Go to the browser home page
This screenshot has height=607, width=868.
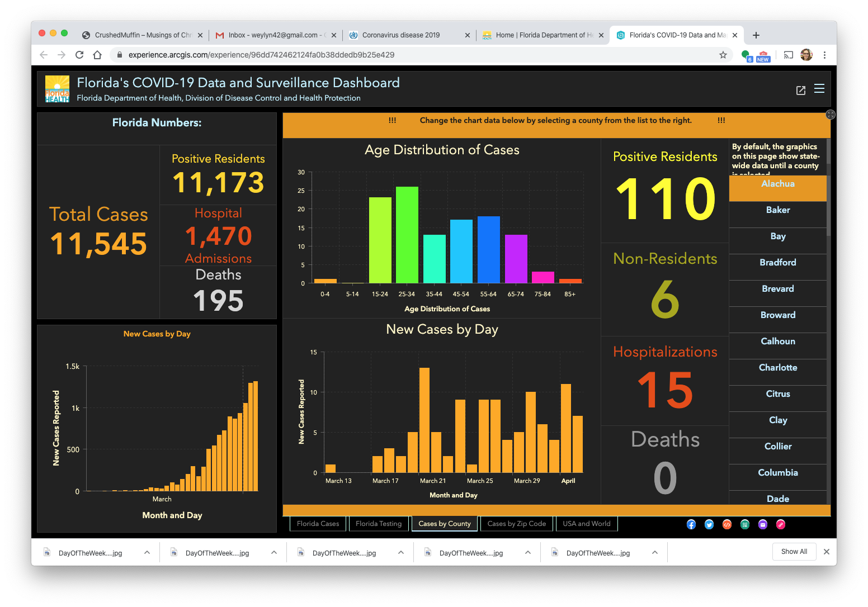[97, 55]
